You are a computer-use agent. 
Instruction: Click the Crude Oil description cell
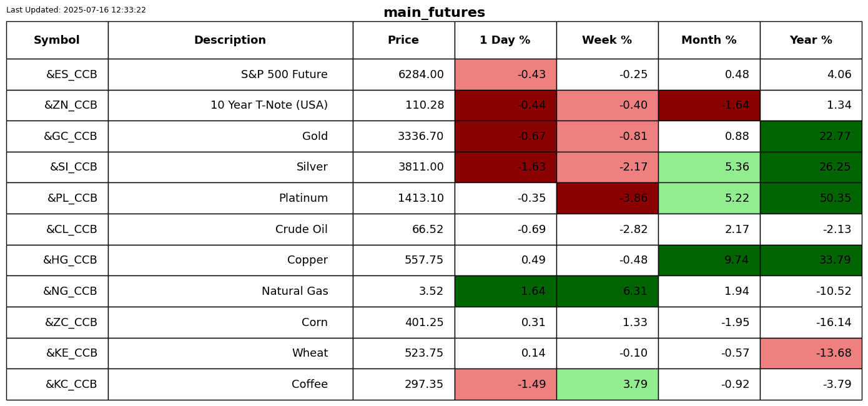(301, 230)
